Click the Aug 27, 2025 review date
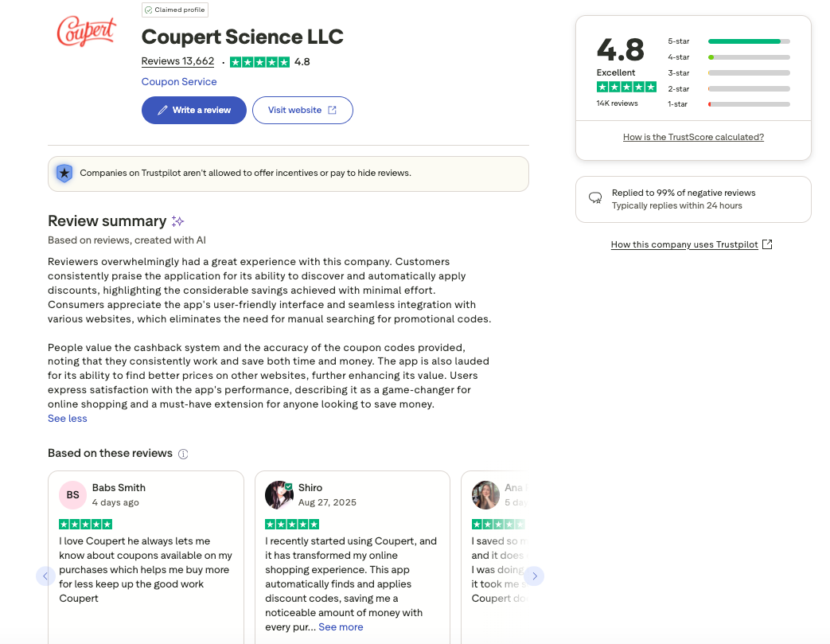 (x=327, y=502)
